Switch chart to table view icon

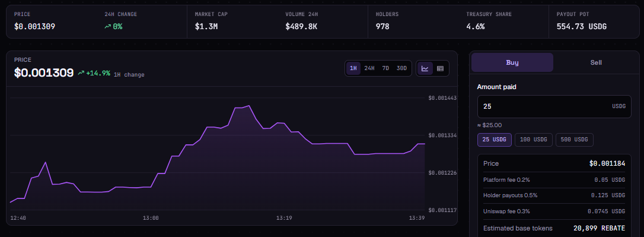(440, 68)
